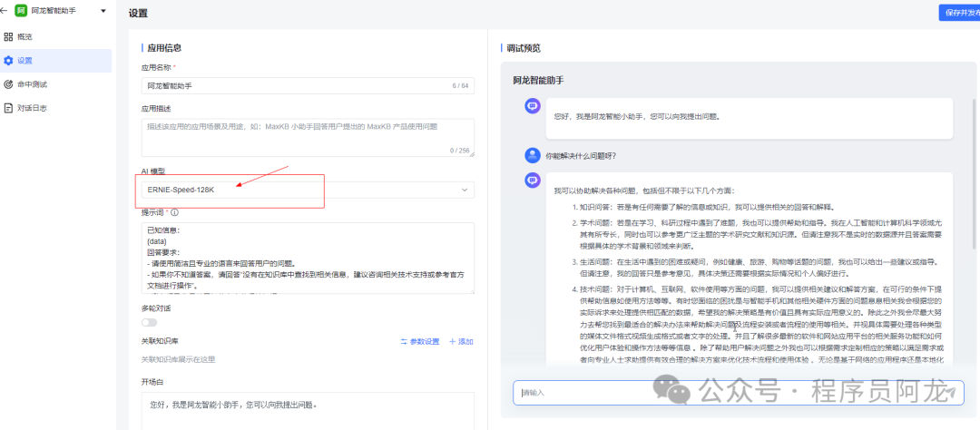Open 参数设置 for the linked knowledge base
Screen dimensions: 980x430
pos(419,341)
